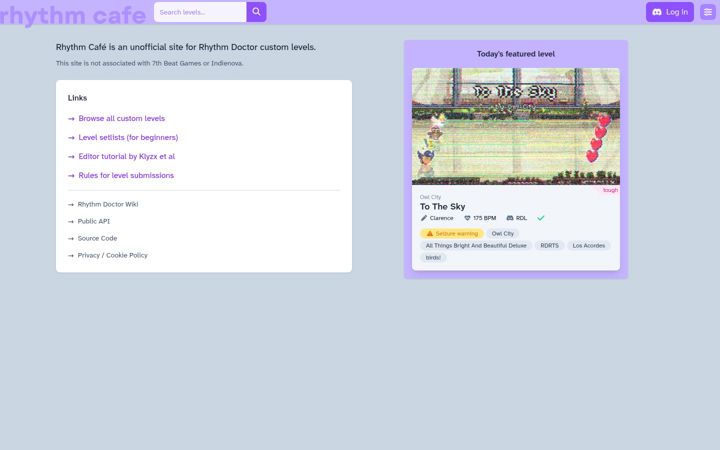Screen dimensions: 720x450
Task: Open Privacy / Cookie Policy link
Action: [x=112, y=255]
